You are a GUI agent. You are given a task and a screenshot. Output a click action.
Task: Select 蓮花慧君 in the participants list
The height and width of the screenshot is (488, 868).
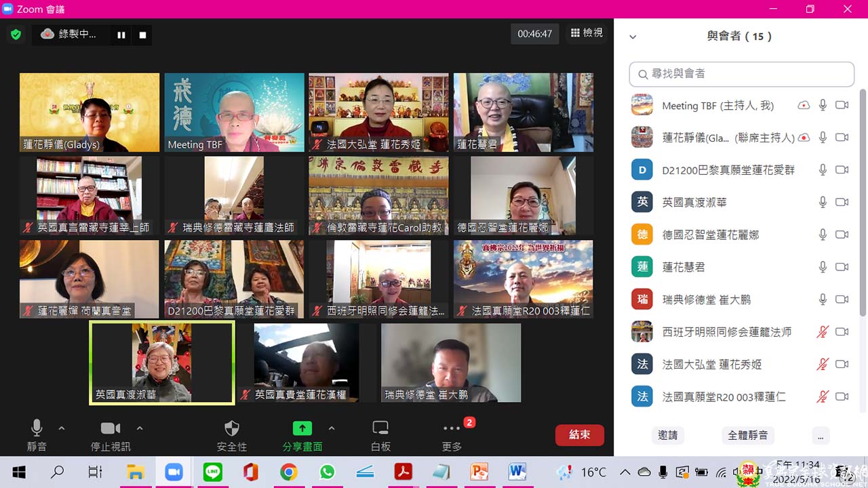684,267
